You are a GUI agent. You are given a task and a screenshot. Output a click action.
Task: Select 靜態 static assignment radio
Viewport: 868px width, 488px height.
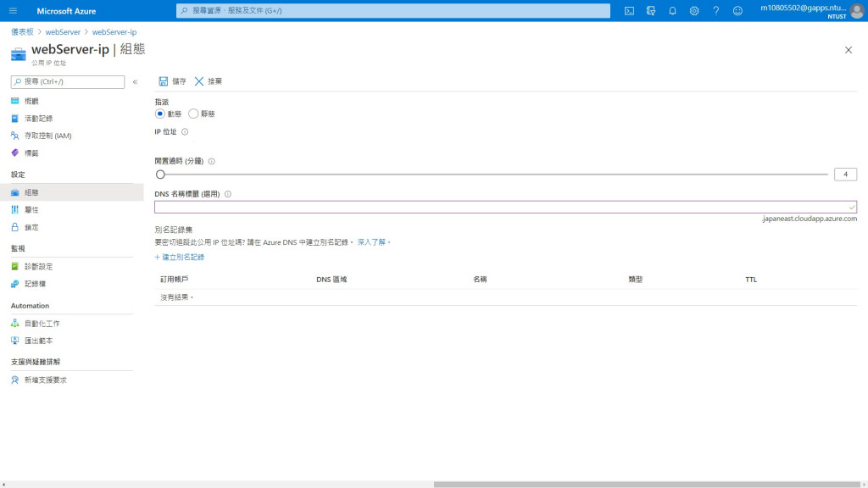coord(193,114)
